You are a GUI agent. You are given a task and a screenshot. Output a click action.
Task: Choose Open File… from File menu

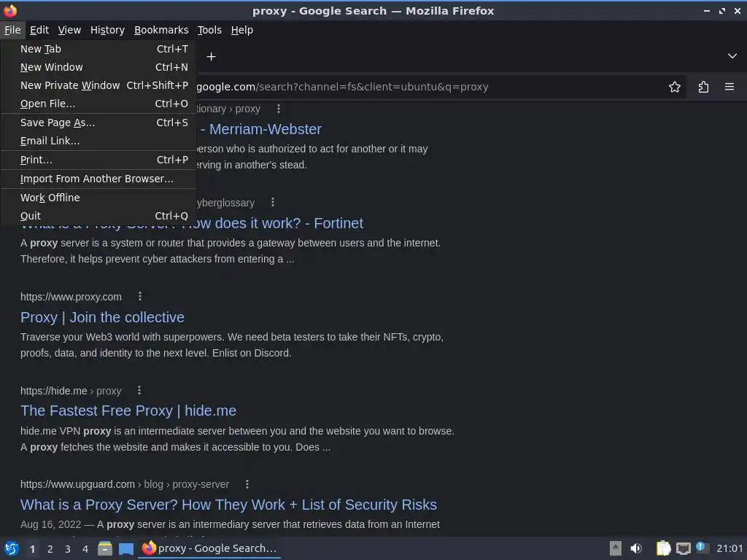(98, 104)
